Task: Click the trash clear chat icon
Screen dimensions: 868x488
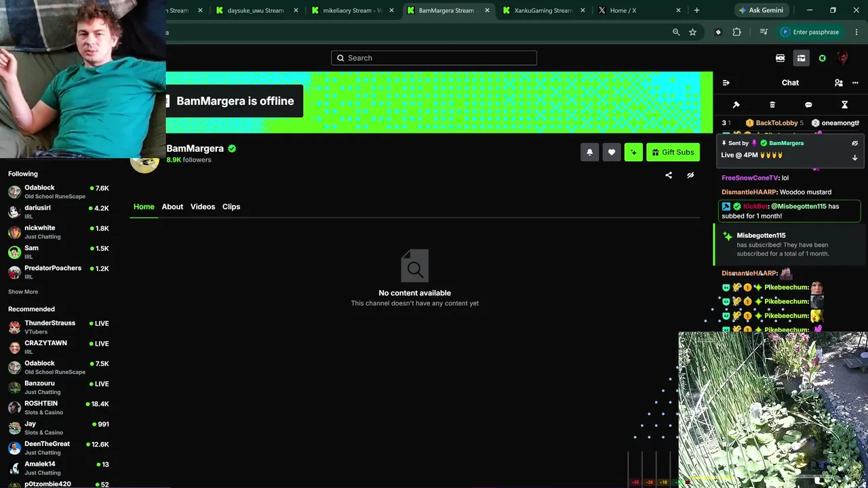Action: pyautogui.click(x=772, y=105)
